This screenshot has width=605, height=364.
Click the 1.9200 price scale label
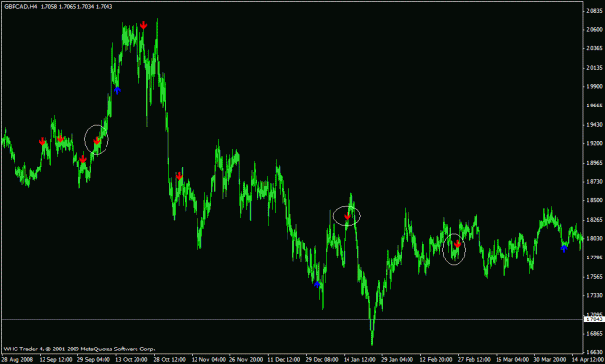coord(594,143)
